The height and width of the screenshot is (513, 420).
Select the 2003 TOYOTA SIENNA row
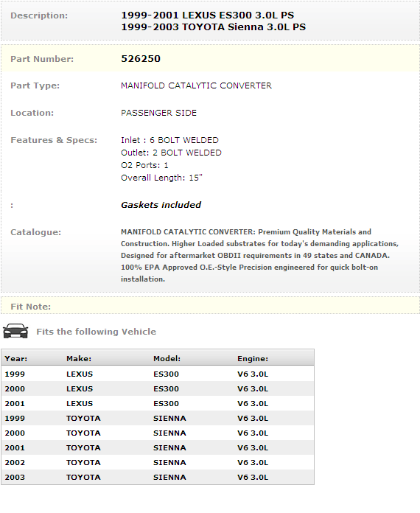click(158, 477)
